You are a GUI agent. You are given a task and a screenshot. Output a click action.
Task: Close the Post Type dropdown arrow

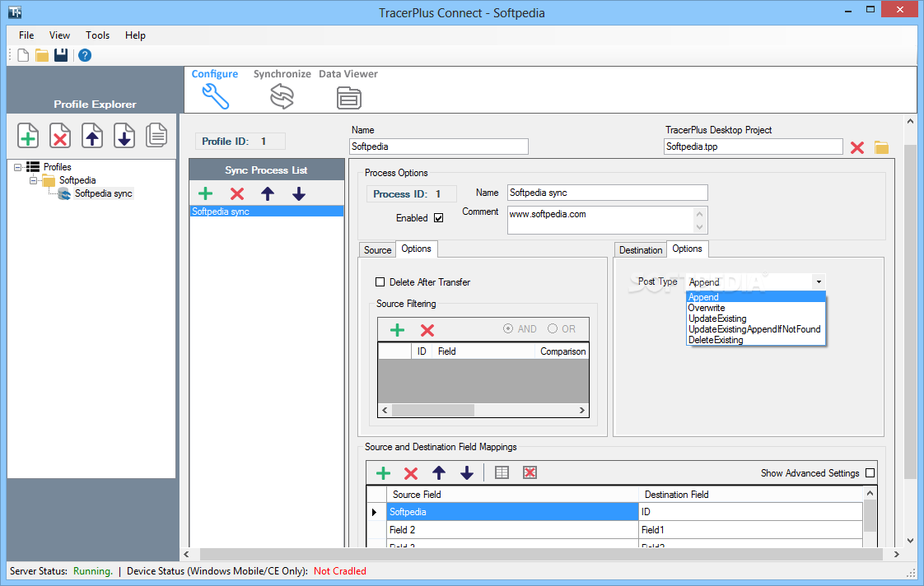(819, 282)
